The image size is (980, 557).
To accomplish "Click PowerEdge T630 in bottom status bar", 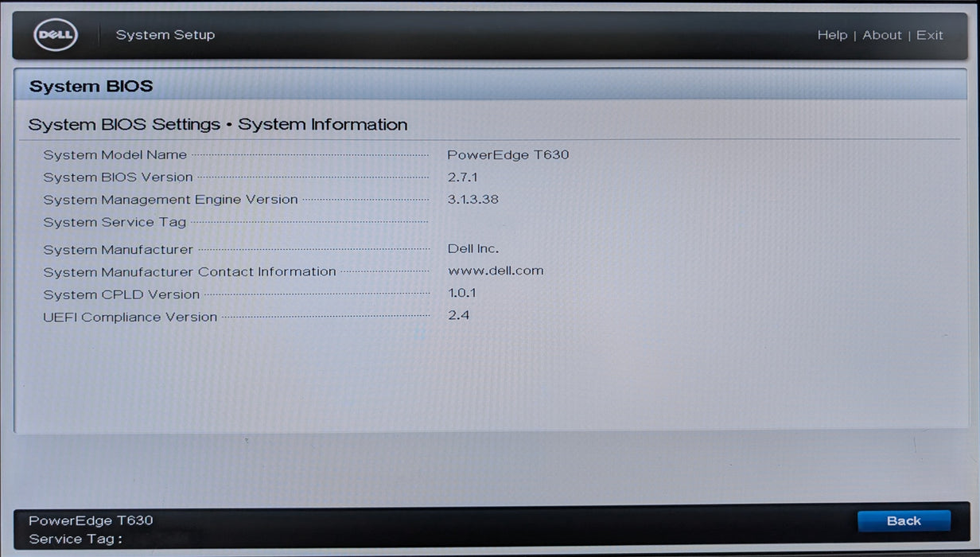I will [x=91, y=520].
